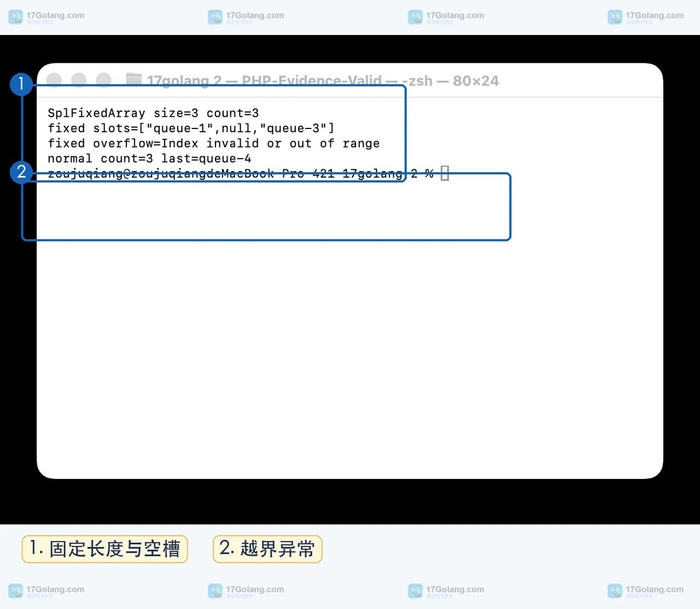Click the 'fixed overflow=Index invalid or out of range' line
Screen dimensions: 700x609
tap(213, 144)
